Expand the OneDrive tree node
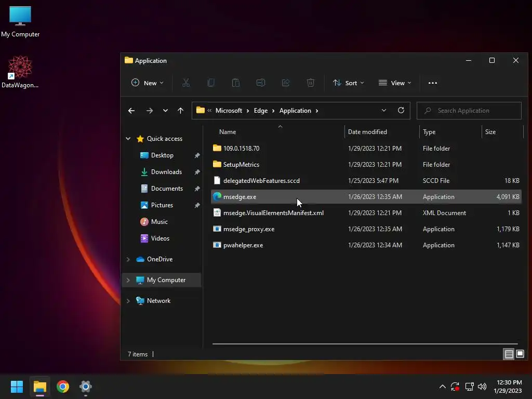532x399 pixels. [128, 259]
